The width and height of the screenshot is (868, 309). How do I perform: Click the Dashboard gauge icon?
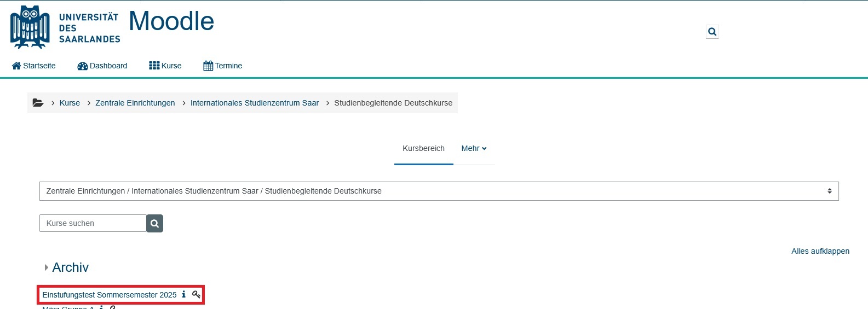[83, 66]
